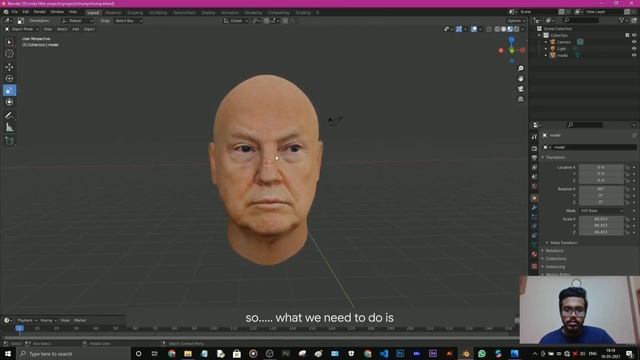Open the Render properties tab icon

[x=534, y=148]
